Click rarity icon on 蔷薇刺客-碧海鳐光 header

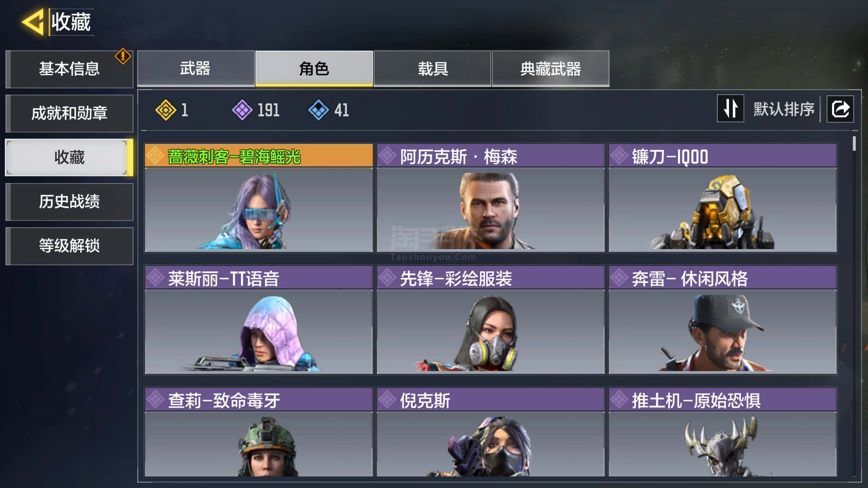pos(155,156)
